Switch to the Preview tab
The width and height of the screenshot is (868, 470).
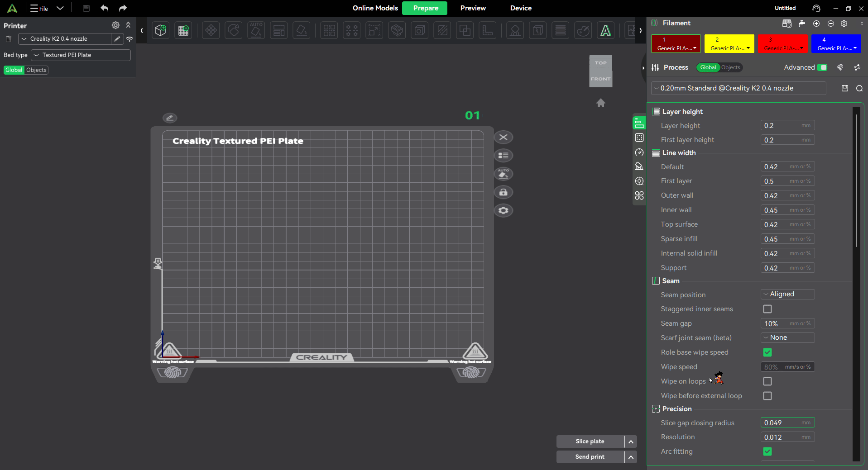[473, 8]
